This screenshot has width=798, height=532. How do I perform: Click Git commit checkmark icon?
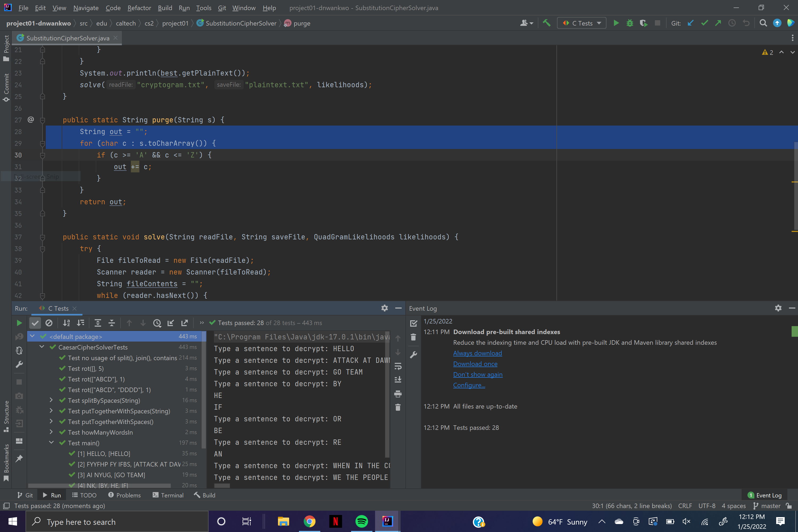[704, 23]
